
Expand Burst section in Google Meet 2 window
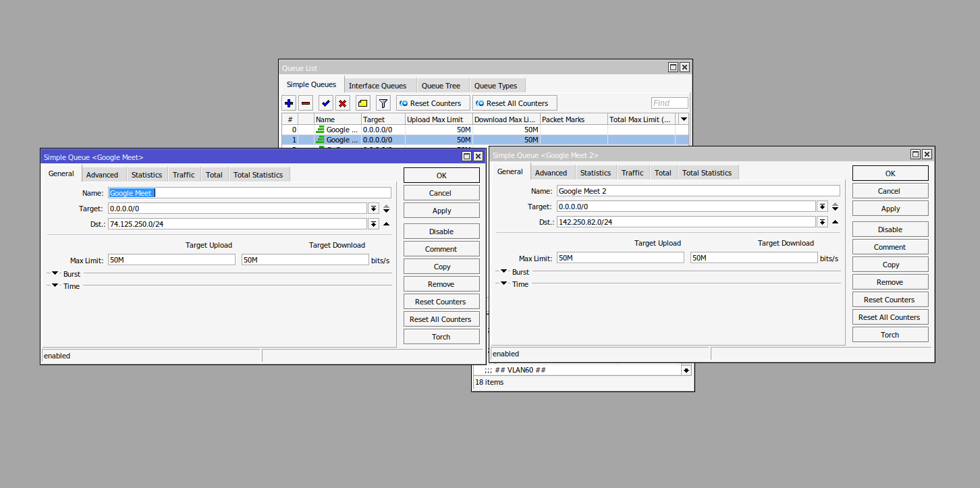503,272
